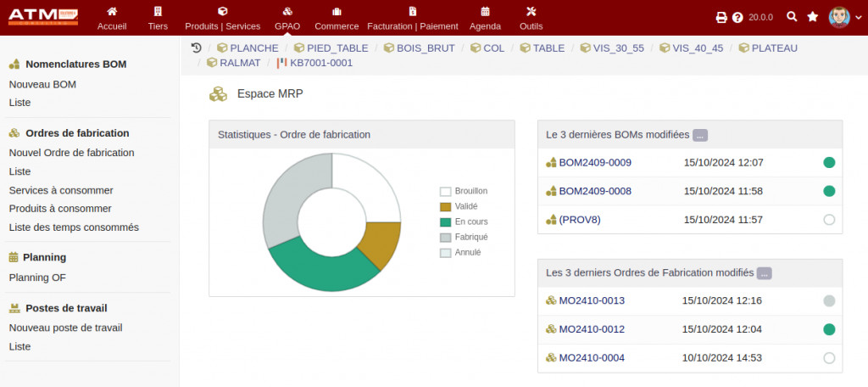The width and height of the screenshot is (868, 387).
Task: Open the Facturation | Paiement menu
Action: coord(412,18)
